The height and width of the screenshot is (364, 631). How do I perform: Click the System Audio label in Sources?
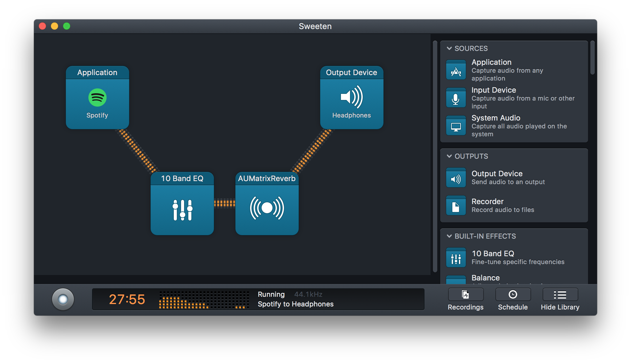(496, 118)
